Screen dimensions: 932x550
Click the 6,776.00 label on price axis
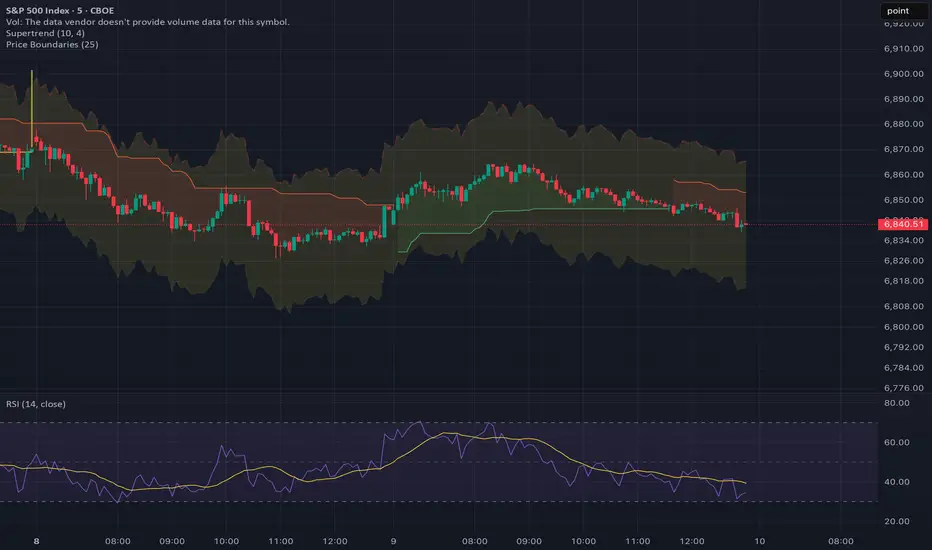pos(902,388)
